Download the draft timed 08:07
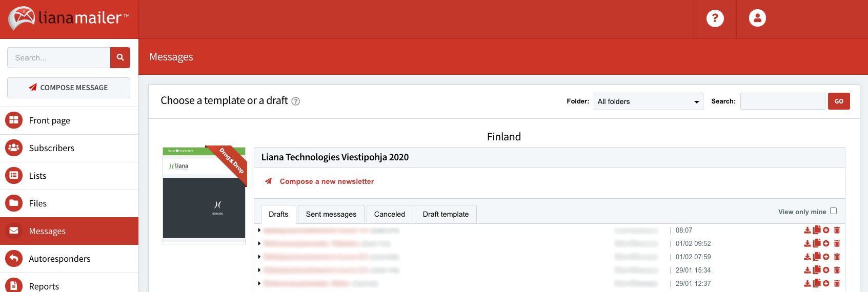This screenshot has width=868, height=292. [808, 230]
